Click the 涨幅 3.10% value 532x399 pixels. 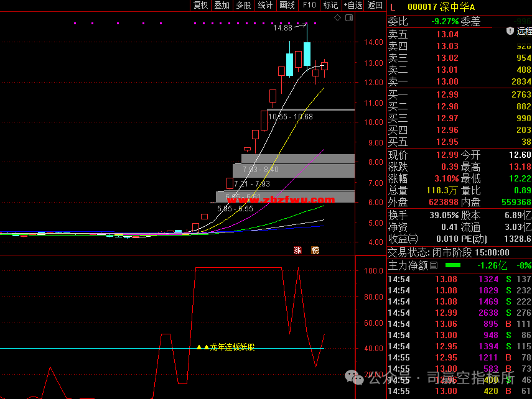tap(447, 178)
